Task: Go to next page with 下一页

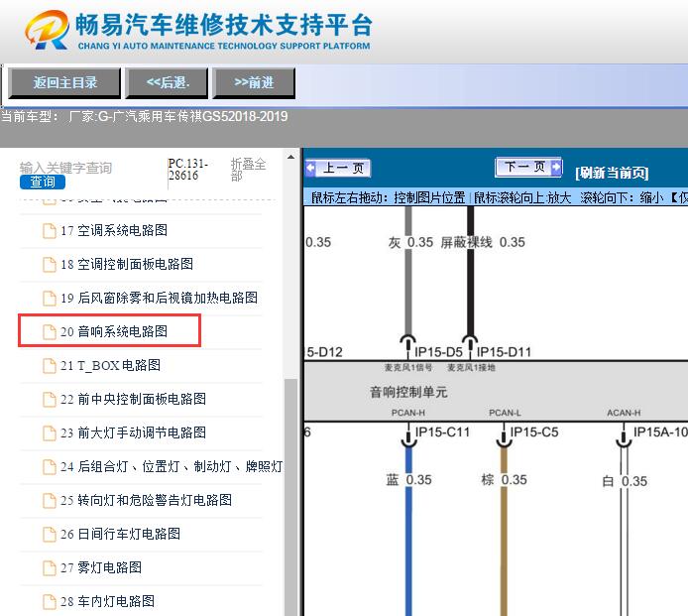Action: pyautogui.click(x=528, y=168)
